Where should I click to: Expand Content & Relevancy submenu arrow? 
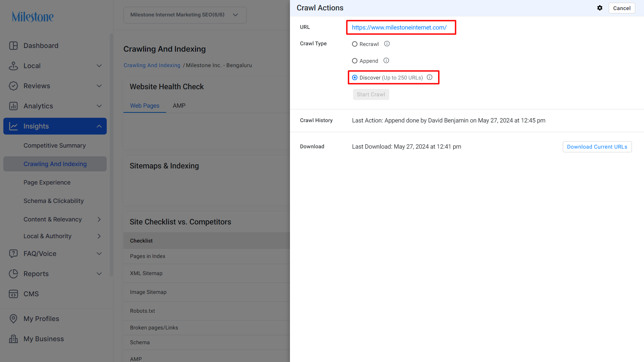99,219
